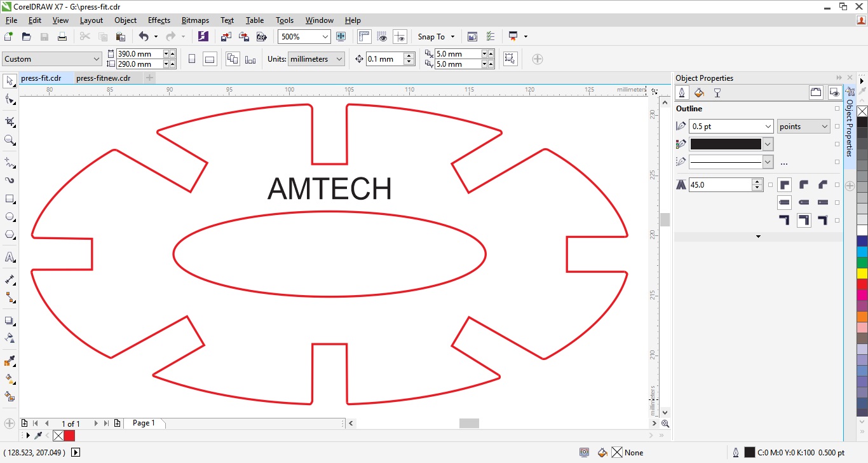Expand more outline options arrow
868x463 pixels.
(758, 237)
